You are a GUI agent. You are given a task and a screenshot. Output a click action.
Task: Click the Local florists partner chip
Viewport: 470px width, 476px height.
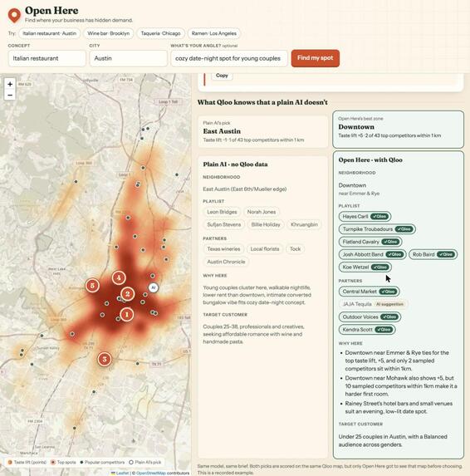(265, 249)
